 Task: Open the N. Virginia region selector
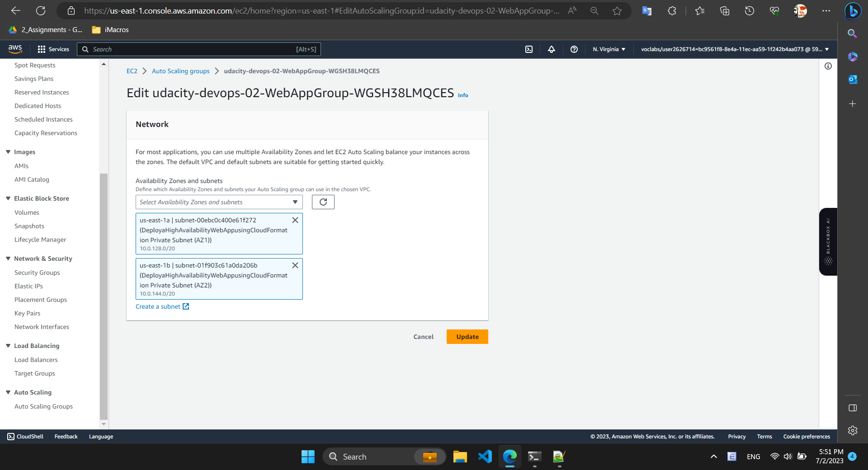(x=609, y=49)
